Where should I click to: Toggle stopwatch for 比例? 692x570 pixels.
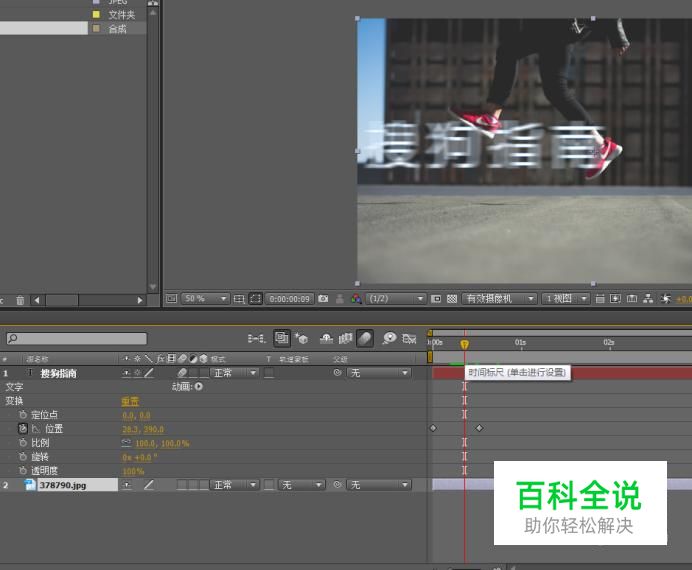pos(23,442)
